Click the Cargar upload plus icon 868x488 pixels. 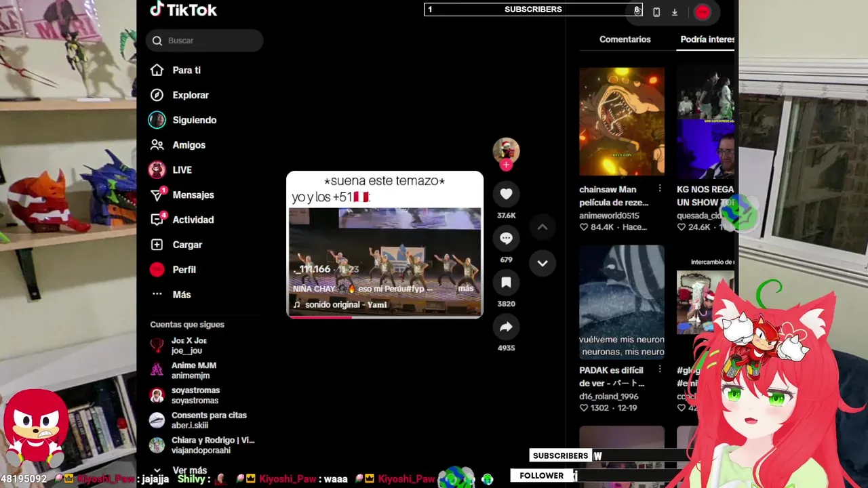[157, 245]
